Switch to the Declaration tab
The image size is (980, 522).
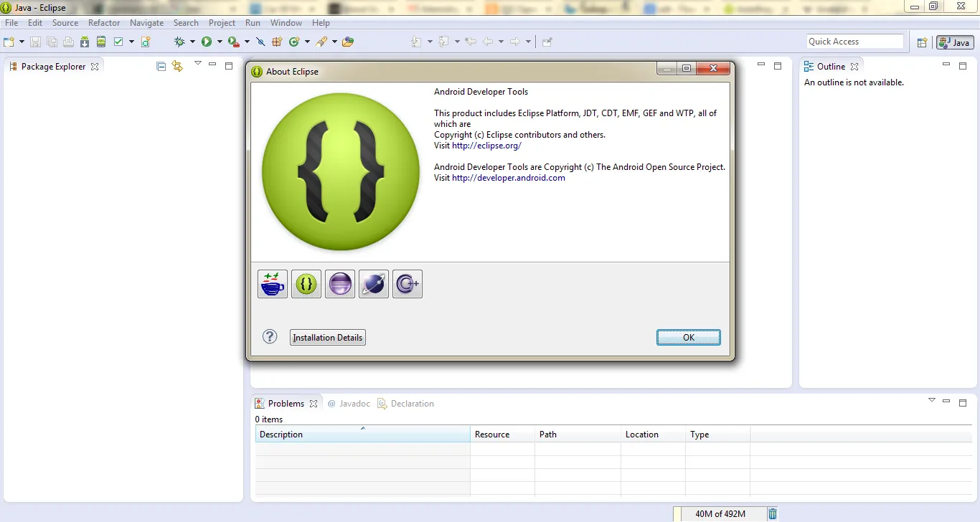[406, 404]
